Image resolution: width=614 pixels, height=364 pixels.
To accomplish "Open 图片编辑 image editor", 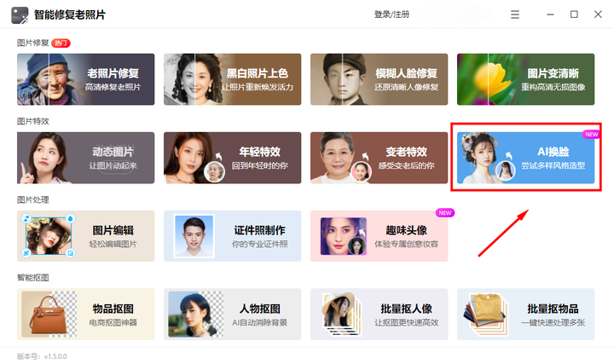I will click(86, 236).
